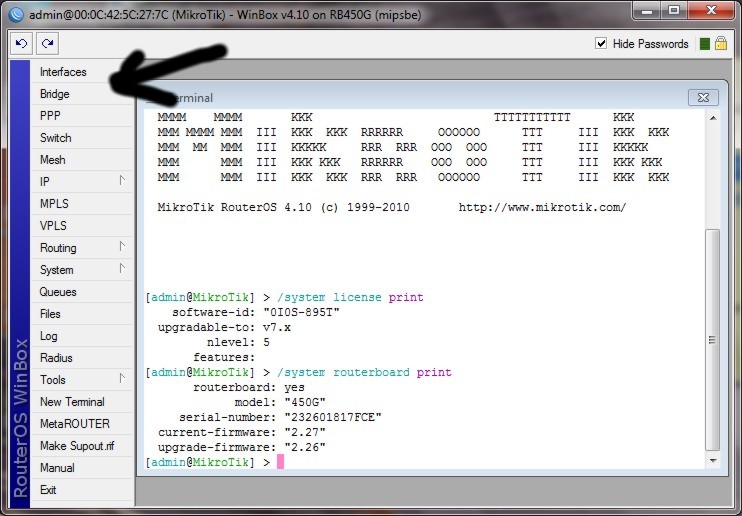Expand the IP submenu arrow
This screenshot has height=516, width=742.
122,180
